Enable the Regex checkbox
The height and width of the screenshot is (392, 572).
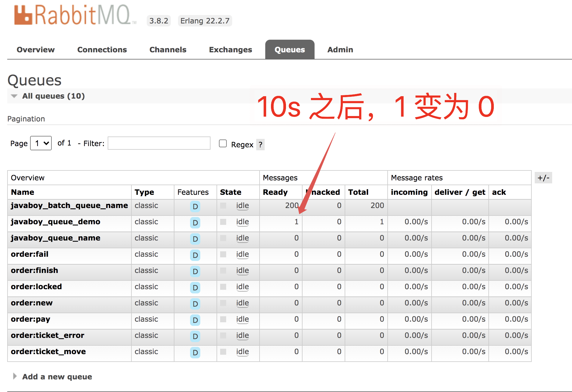(x=223, y=143)
